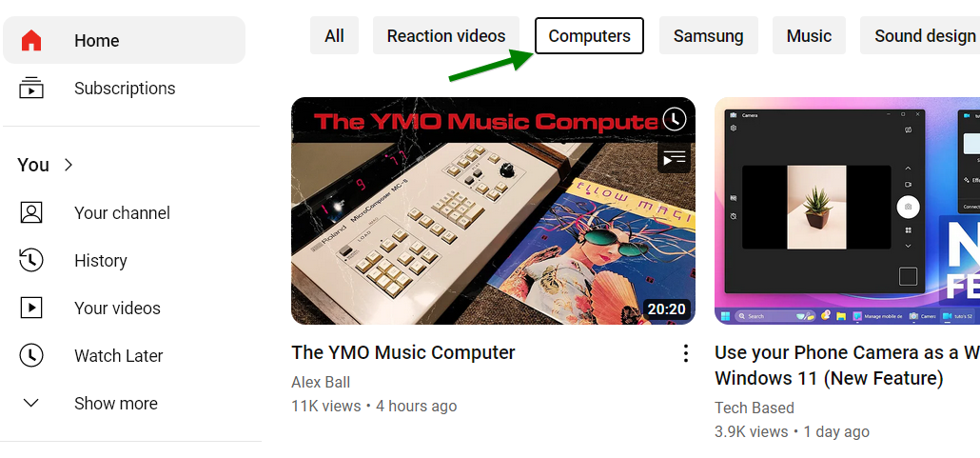This screenshot has height=458, width=980.
Task: Select the Reaction videos filter chip
Action: coord(446,35)
